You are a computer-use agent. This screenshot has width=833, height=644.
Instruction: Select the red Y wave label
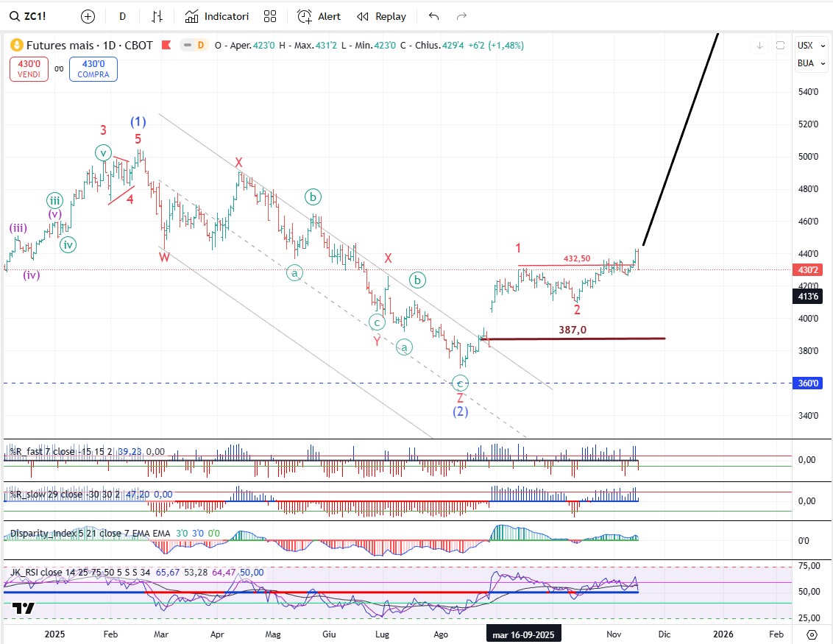[377, 341]
